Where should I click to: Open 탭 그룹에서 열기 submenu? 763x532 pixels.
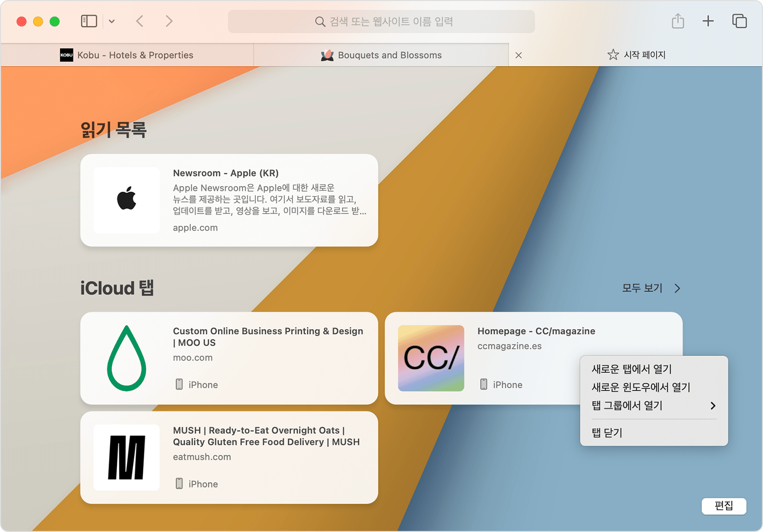coord(654,405)
